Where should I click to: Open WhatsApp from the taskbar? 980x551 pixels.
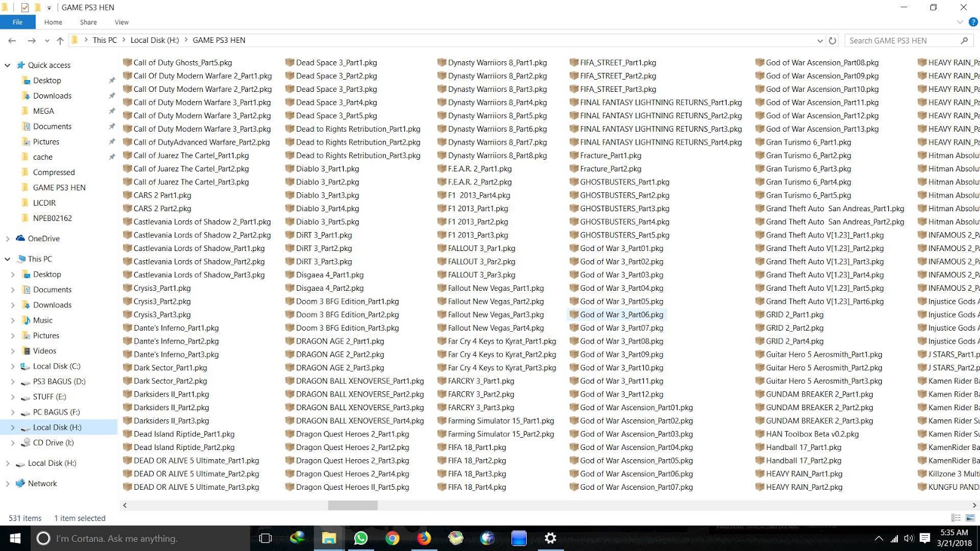pyautogui.click(x=361, y=538)
